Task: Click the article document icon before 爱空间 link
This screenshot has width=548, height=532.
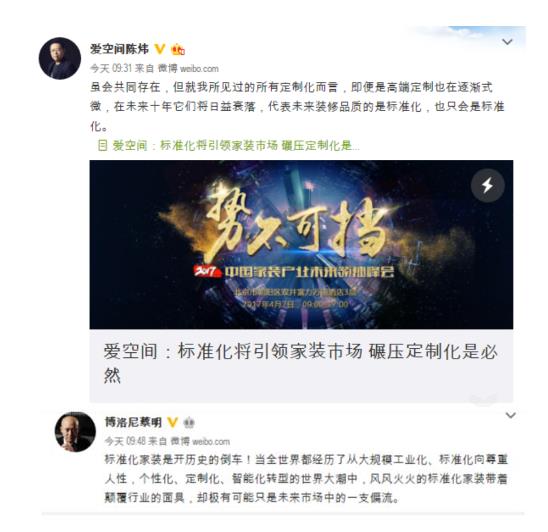Action: (102, 145)
